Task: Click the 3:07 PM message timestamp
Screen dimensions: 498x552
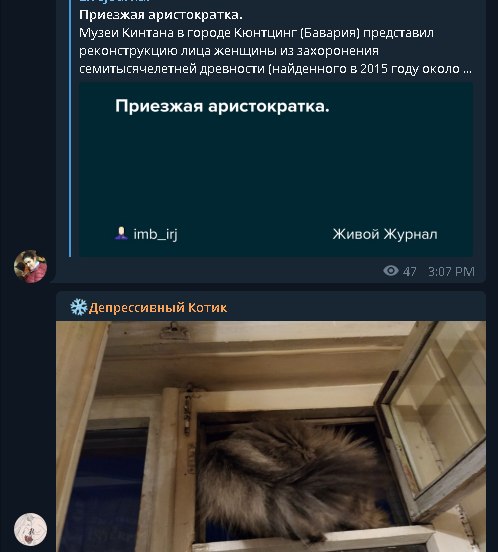Action: tap(451, 271)
